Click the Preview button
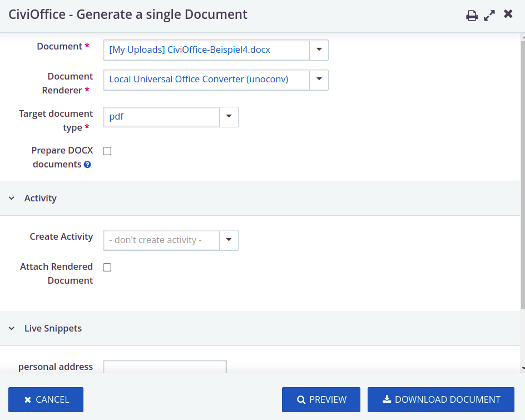 321,399
